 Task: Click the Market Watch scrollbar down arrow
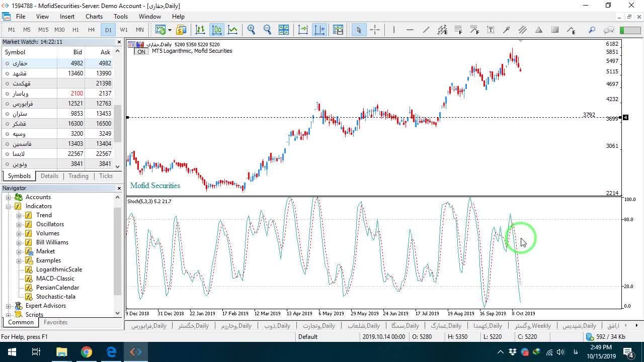pos(118,166)
